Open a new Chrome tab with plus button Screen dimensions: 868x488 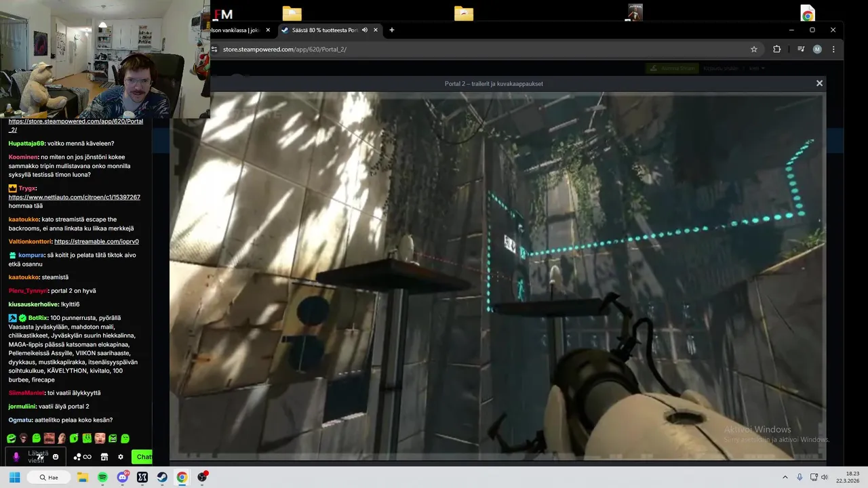(x=391, y=30)
